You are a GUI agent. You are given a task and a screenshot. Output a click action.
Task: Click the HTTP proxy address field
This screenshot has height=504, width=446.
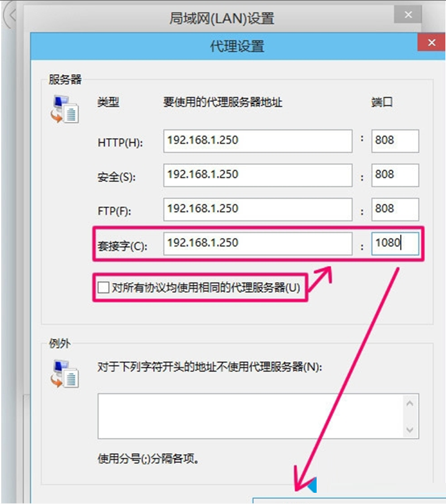pos(258,141)
